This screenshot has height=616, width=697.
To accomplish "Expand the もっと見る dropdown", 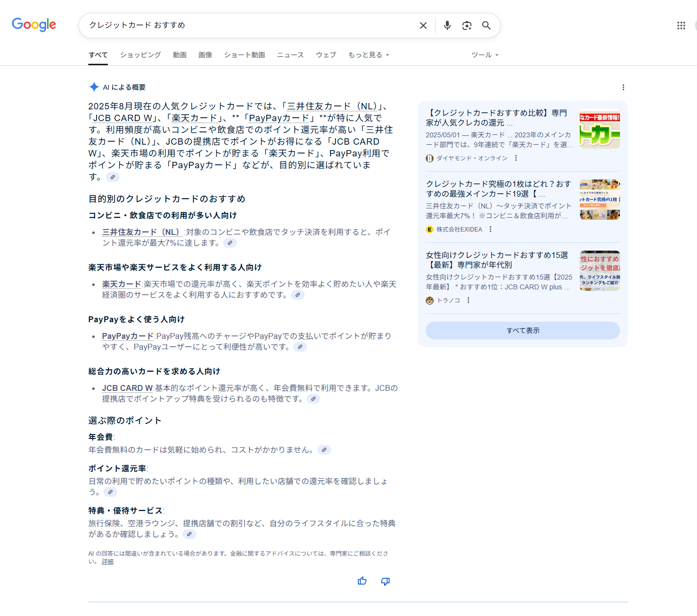I will (368, 55).
